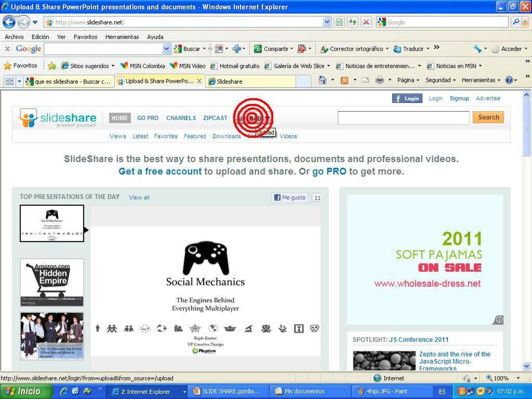Click the RSS feeds icon
Image resolution: width=532 pixels, height=399 pixels.
[x=344, y=81]
